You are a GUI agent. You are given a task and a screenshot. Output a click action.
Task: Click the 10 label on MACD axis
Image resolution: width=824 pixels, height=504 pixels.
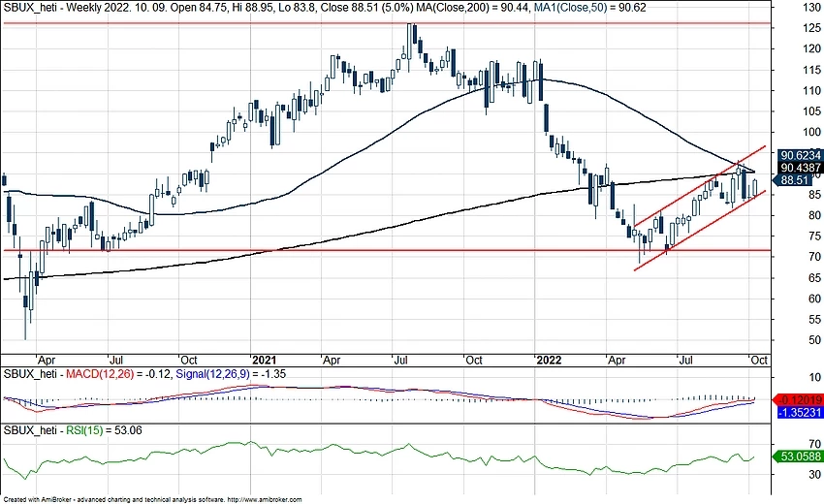814,377
